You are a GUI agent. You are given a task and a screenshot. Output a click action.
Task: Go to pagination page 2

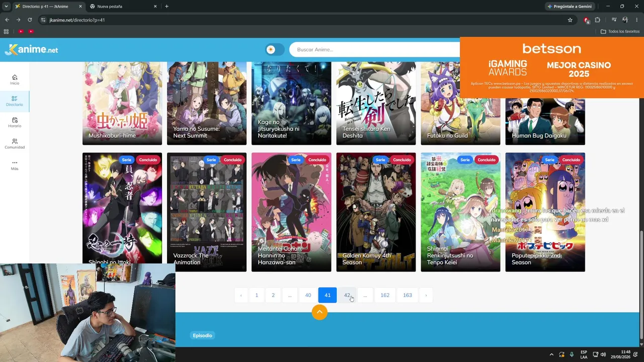click(273, 295)
